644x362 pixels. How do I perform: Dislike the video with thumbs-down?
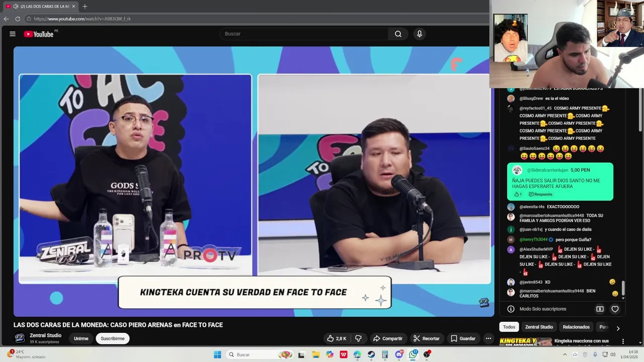coord(358,338)
